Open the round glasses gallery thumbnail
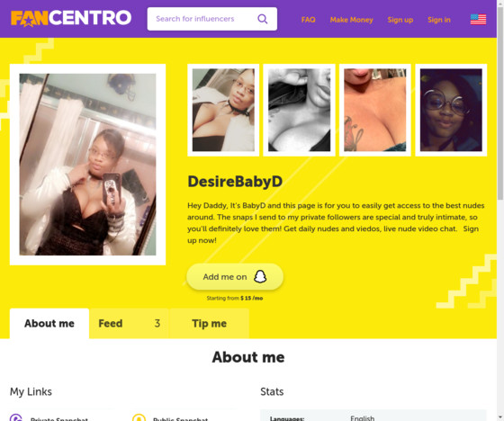The width and height of the screenshot is (504, 421). click(451, 110)
